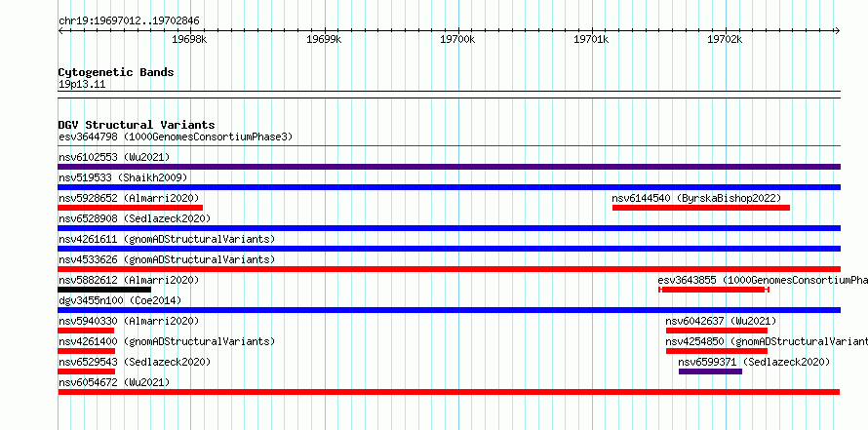Open esv3643855 1000Genomes variant label
The width and height of the screenshot is (868, 430).
pos(763,280)
